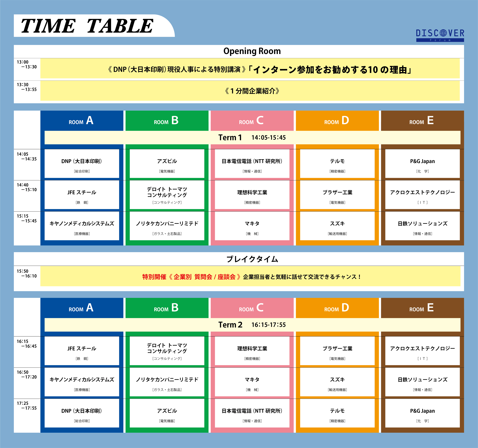Select ROOM D header in Term 2

click(337, 308)
